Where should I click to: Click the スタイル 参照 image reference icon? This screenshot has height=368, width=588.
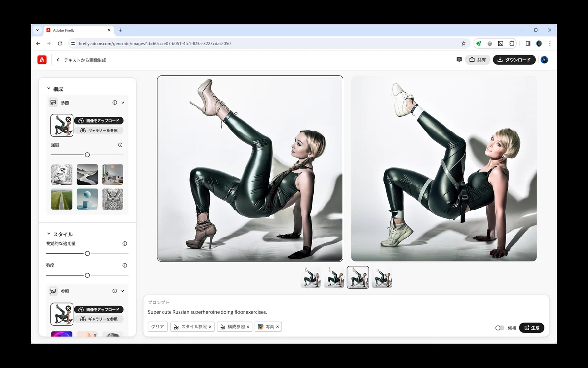tap(53, 291)
